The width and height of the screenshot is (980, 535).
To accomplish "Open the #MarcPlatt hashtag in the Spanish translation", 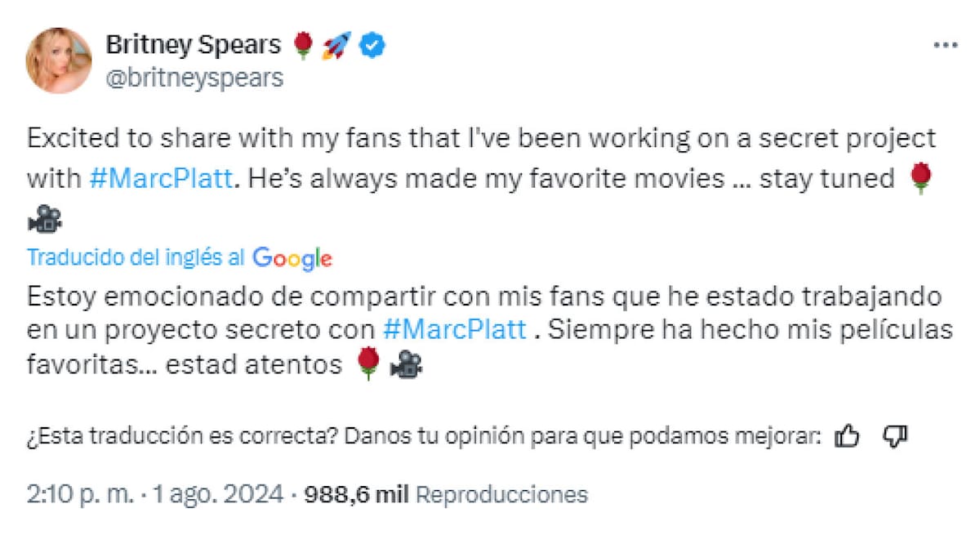I will pyautogui.click(x=454, y=330).
